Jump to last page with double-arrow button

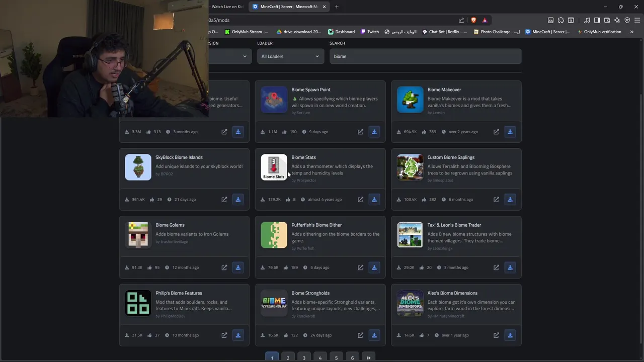tap(368, 357)
